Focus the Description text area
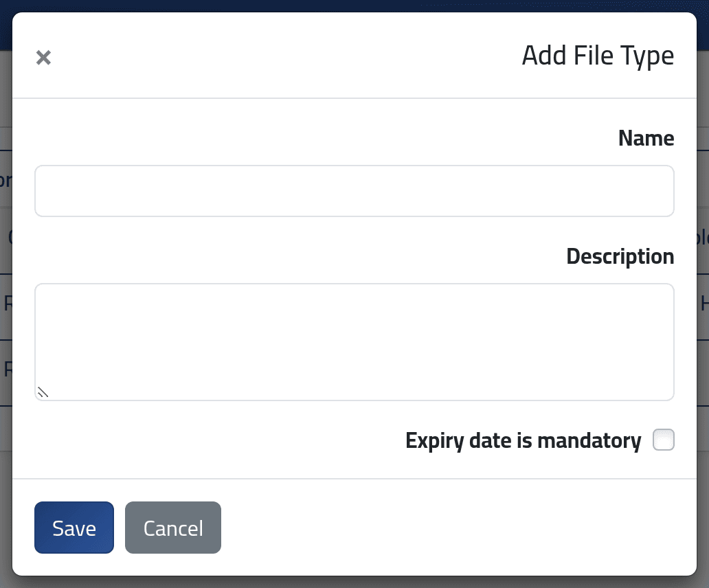 354,341
